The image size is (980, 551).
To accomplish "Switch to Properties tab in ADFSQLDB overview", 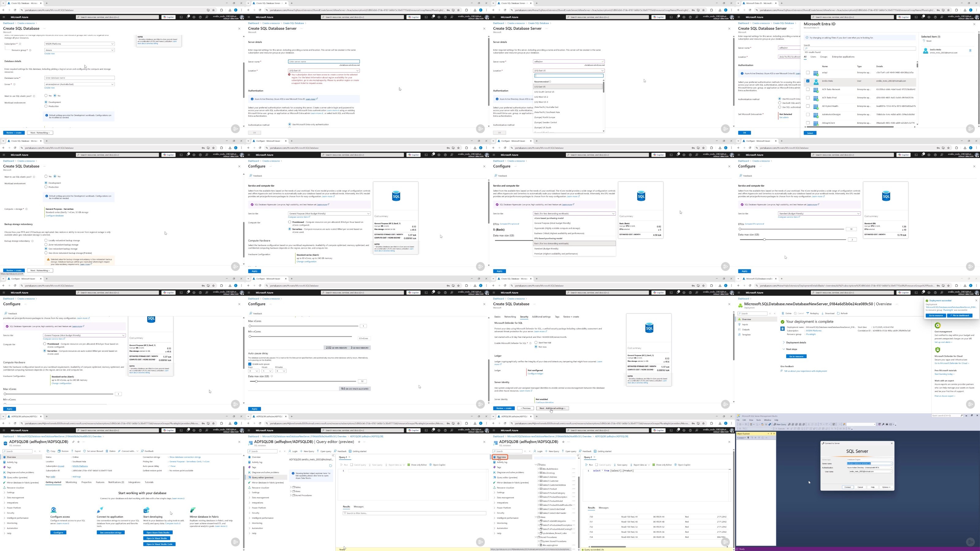I will point(86,482).
